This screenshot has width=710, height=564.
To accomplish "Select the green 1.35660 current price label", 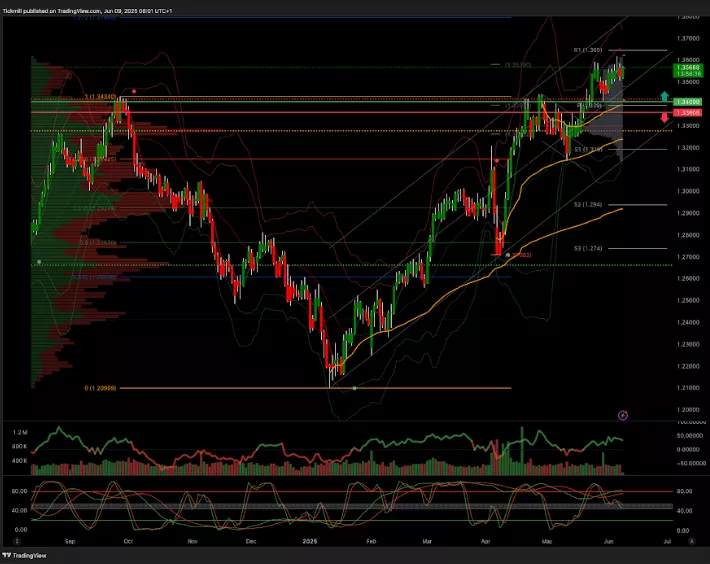I will [687, 69].
